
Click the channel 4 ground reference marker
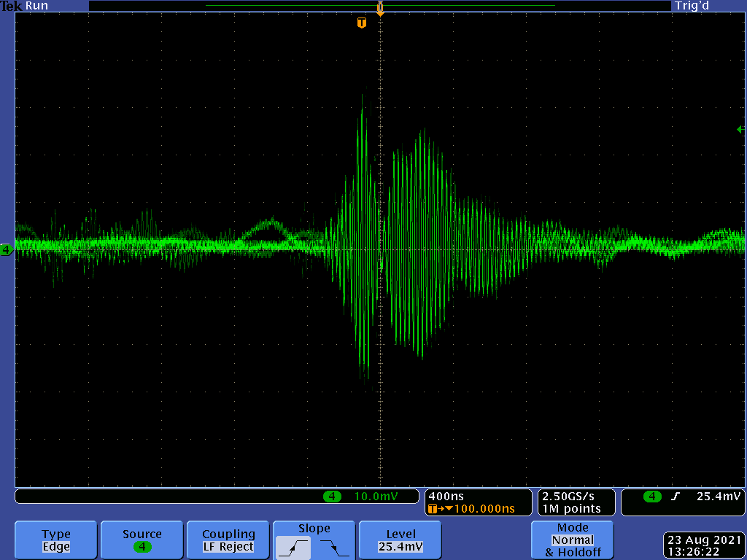coord(7,250)
